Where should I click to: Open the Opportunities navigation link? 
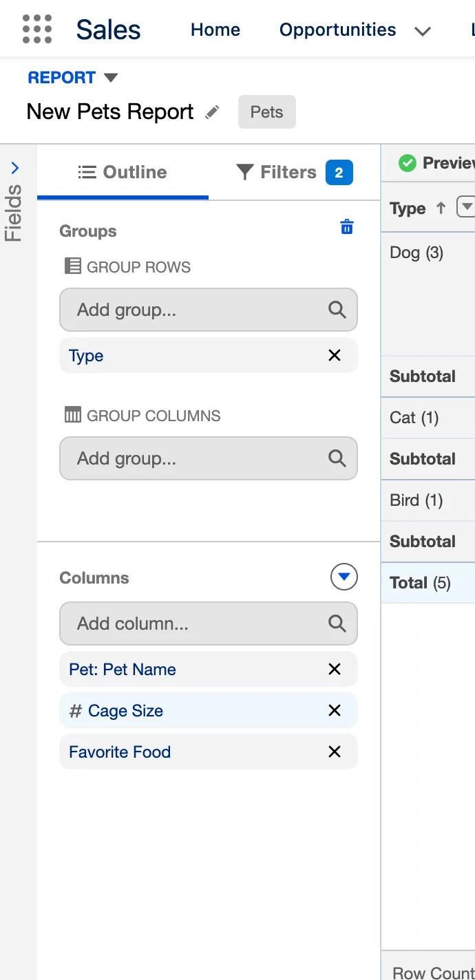337,30
